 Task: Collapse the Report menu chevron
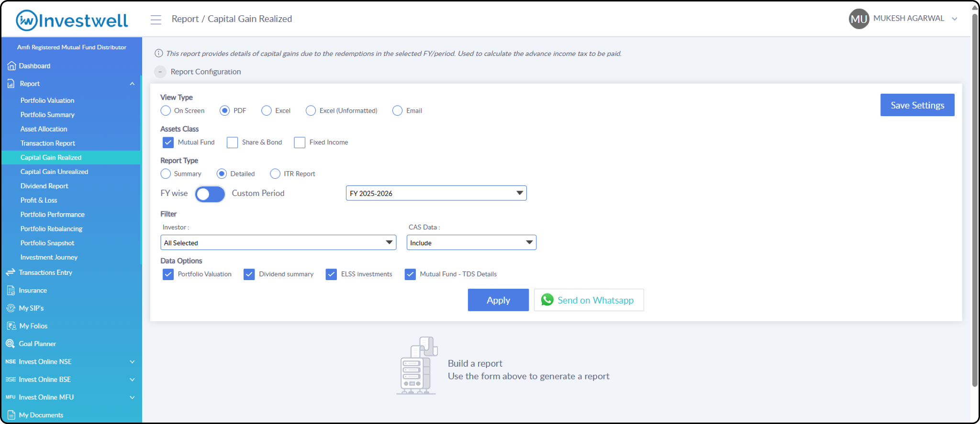[132, 84]
